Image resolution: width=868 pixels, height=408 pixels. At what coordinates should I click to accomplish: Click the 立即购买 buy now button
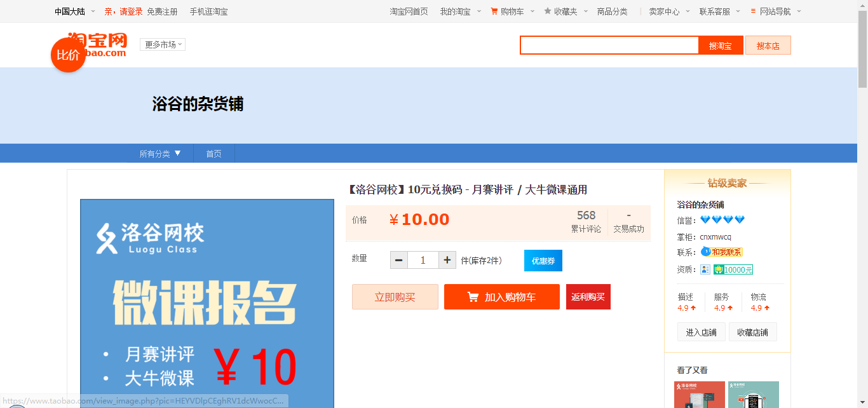(x=395, y=297)
